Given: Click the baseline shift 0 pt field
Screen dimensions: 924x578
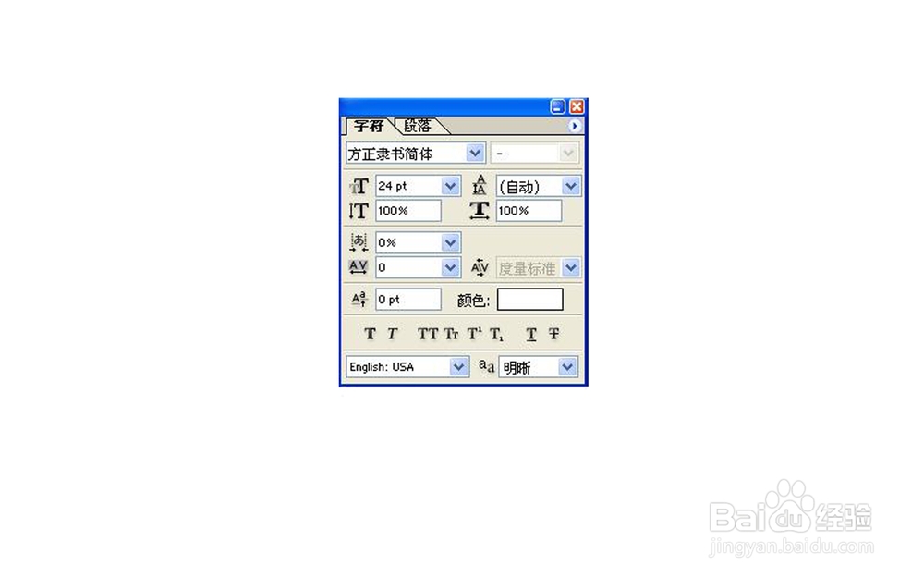Looking at the screenshot, I should click(408, 299).
